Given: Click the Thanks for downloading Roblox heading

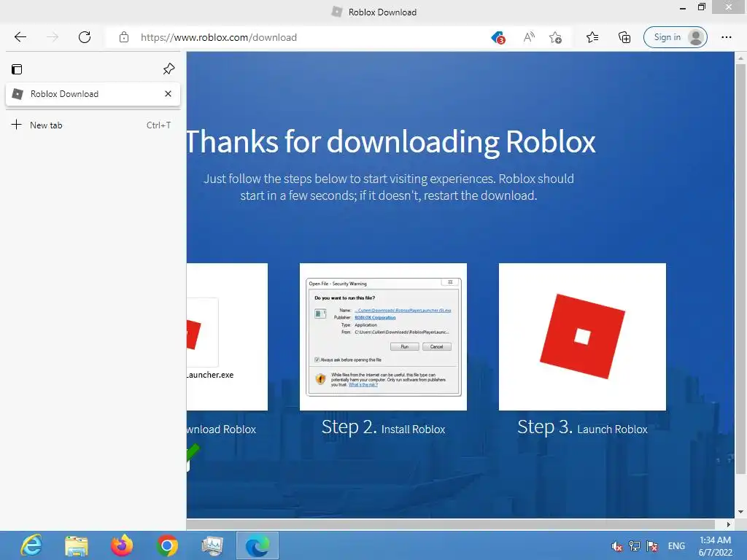Looking at the screenshot, I should [x=391, y=142].
